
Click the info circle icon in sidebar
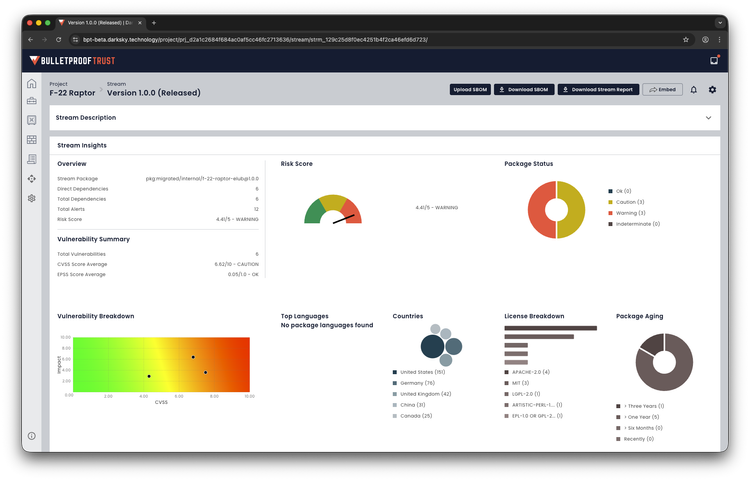click(32, 436)
